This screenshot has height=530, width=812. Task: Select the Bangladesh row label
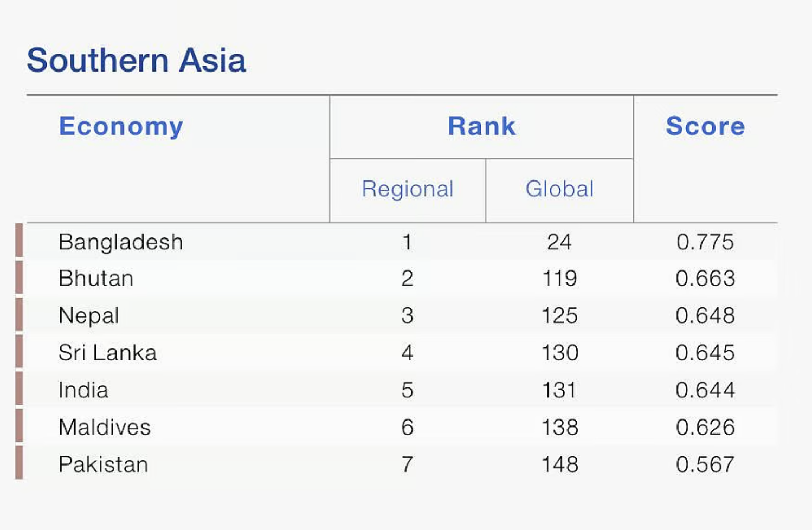(x=121, y=242)
